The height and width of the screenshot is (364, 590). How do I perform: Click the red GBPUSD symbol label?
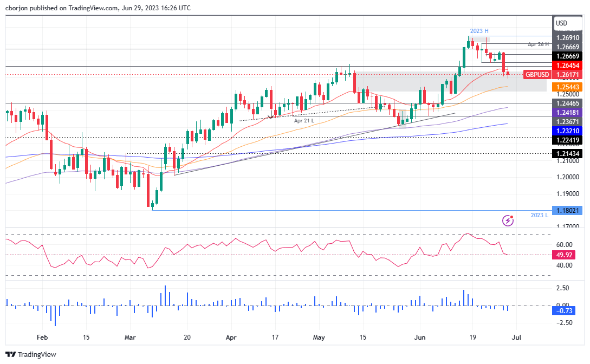[536, 74]
